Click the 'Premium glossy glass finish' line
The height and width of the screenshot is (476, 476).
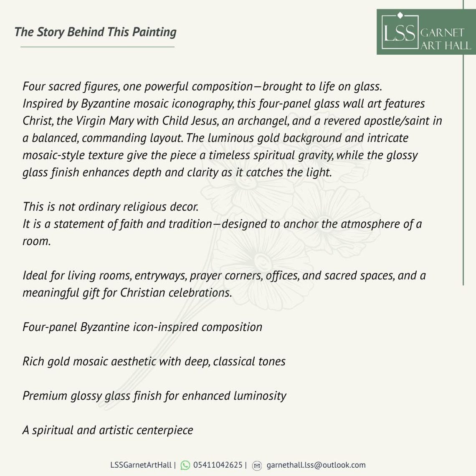154,396
